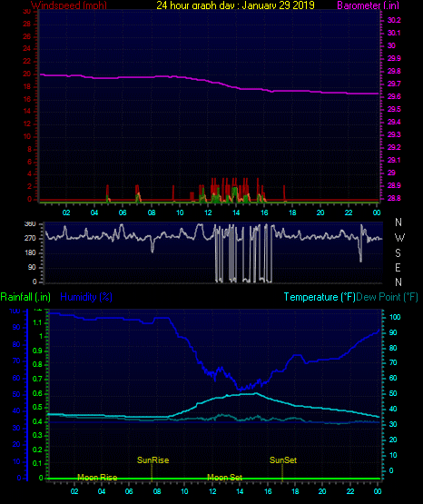Click the E direction label on wind chart
The height and width of the screenshot is (504, 423).
click(398, 267)
